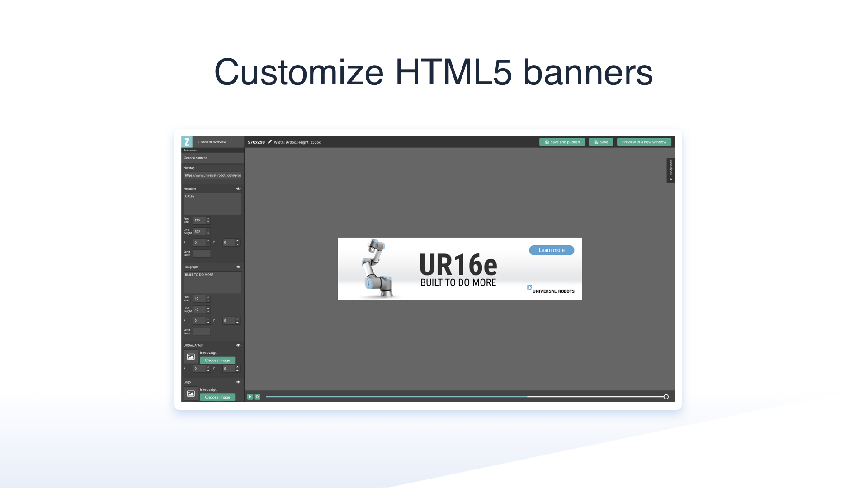Hide the Headline element

[x=238, y=188]
